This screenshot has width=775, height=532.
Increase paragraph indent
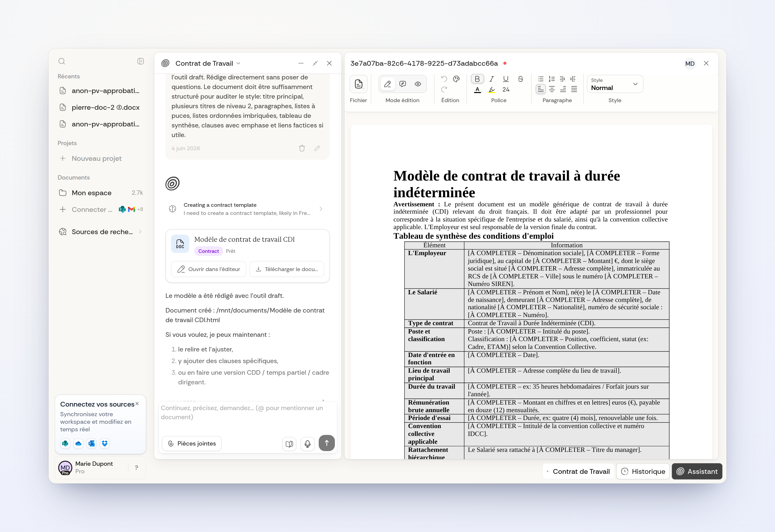click(x=573, y=79)
